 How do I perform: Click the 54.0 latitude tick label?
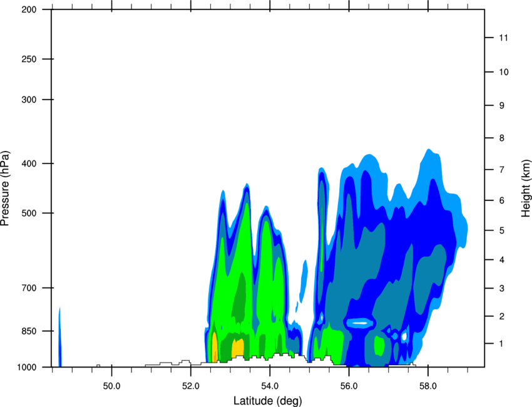click(270, 386)
